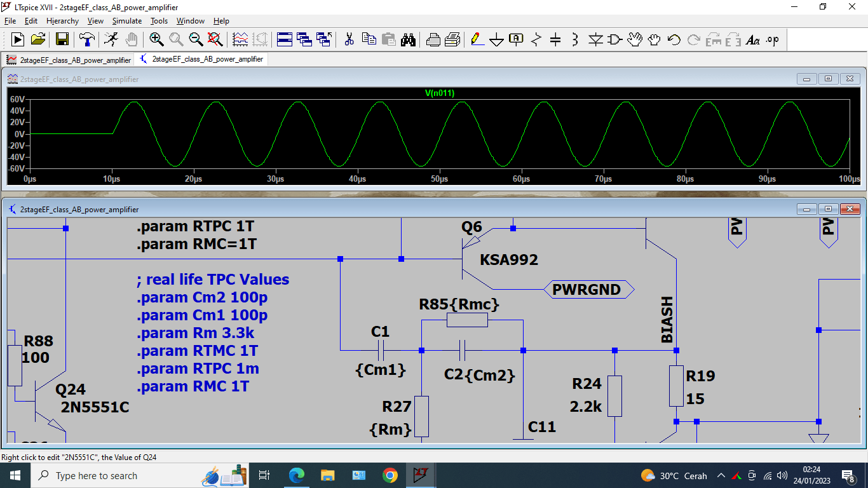Select the Drag hand tool

coord(654,39)
